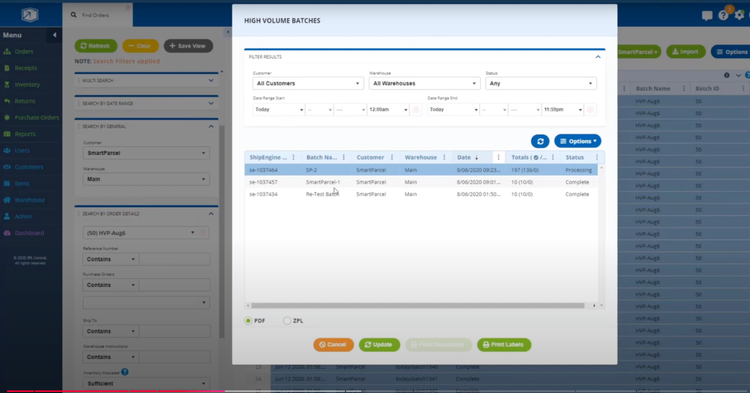Open the Totals column menu dots
The width and height of the screenshot is (750, 393).
[x=553, y=157]
